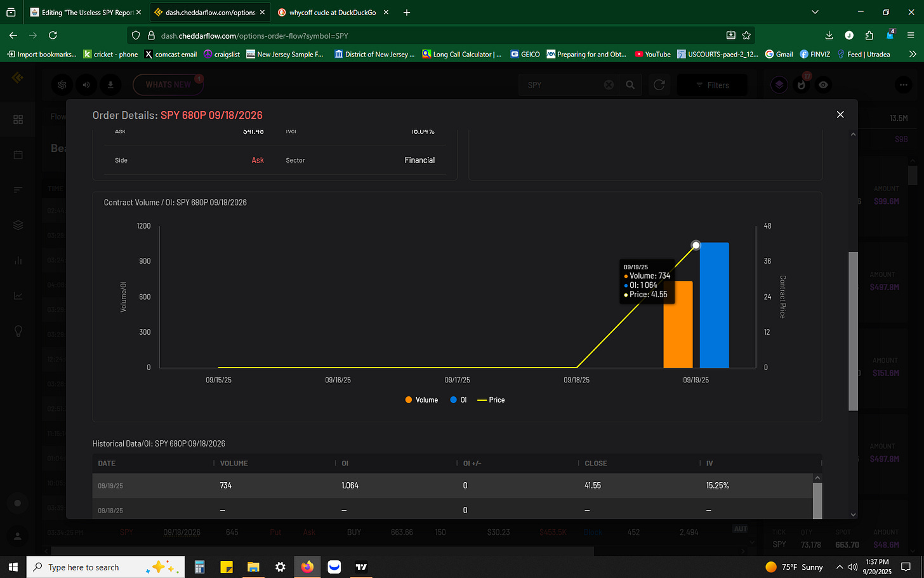Click the flame hot-flow icon

(802, 84)
